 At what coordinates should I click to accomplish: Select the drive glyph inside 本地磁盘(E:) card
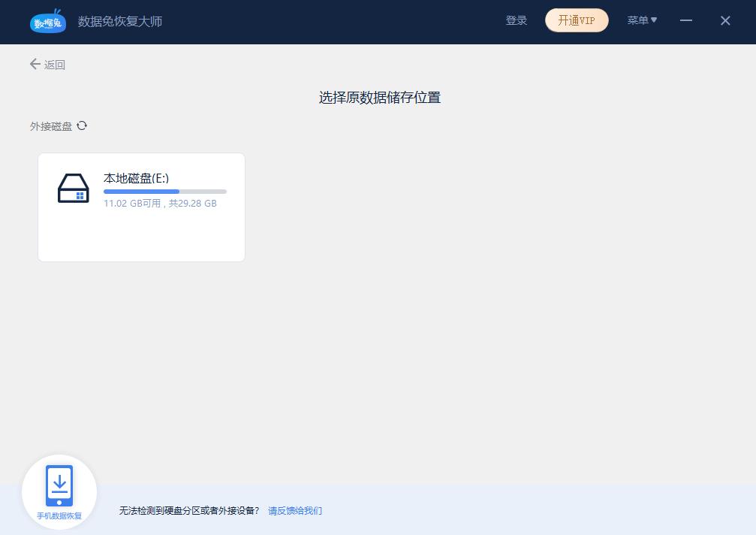point(73,188)
